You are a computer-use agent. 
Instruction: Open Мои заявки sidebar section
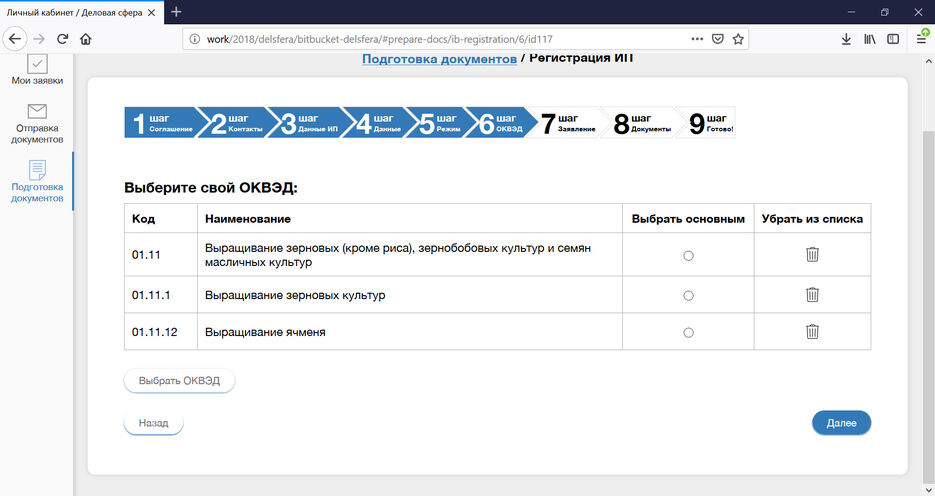[x=37, y=70]
